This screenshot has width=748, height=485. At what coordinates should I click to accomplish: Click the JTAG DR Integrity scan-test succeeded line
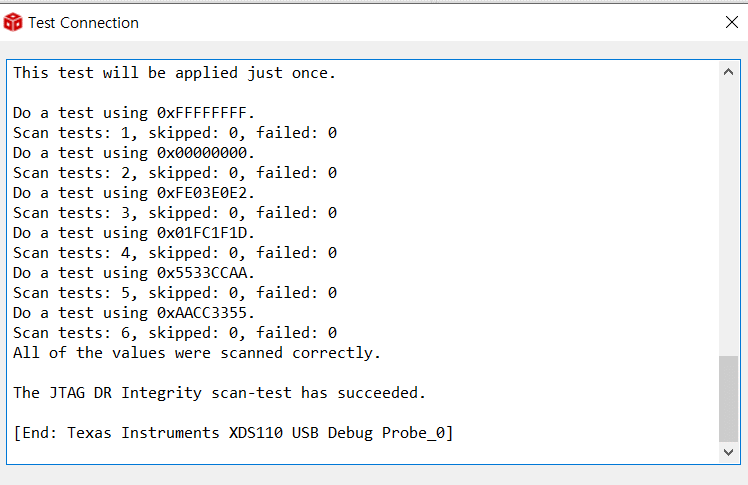click(x=219, y=393)
